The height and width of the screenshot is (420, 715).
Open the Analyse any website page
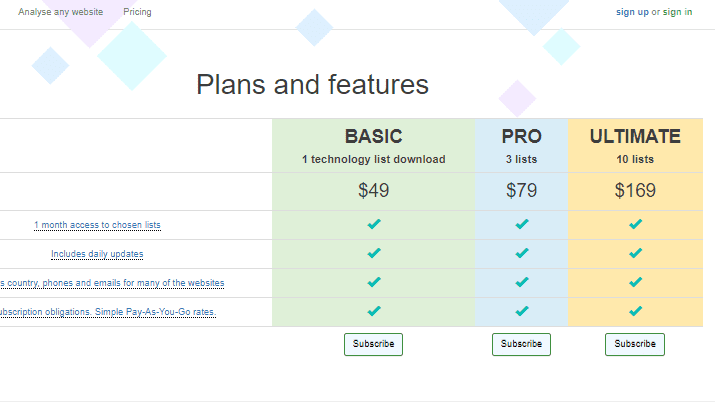coord(60,12)
